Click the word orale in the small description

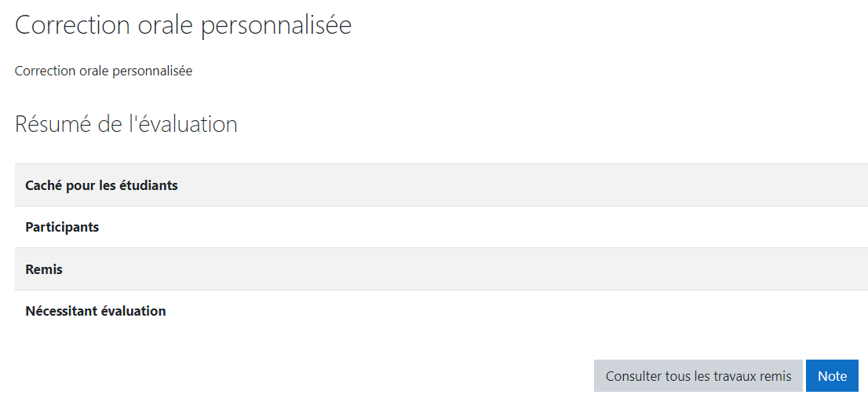[94, 71]
